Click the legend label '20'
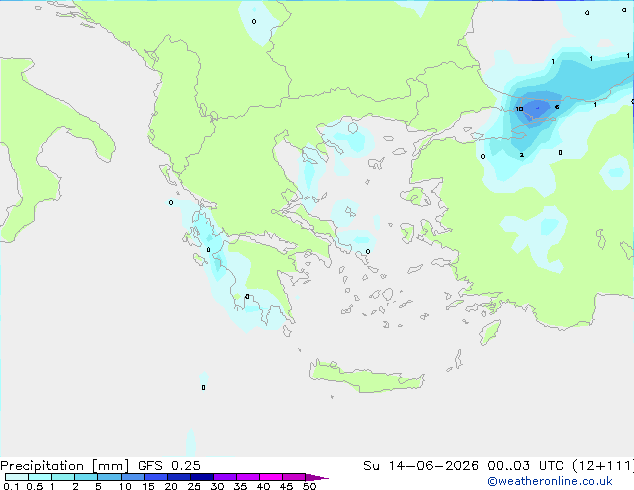Screen dimensions: 634x490 click(171, 486)
